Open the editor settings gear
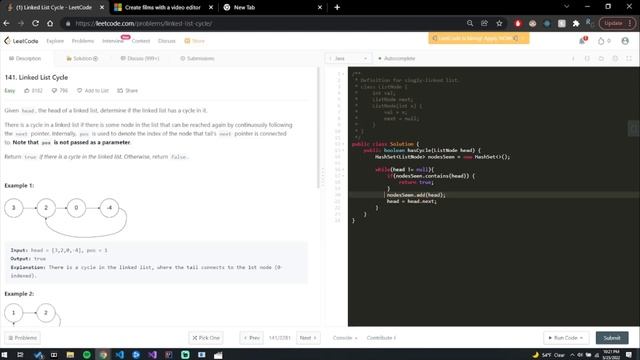 pos(615,58)
